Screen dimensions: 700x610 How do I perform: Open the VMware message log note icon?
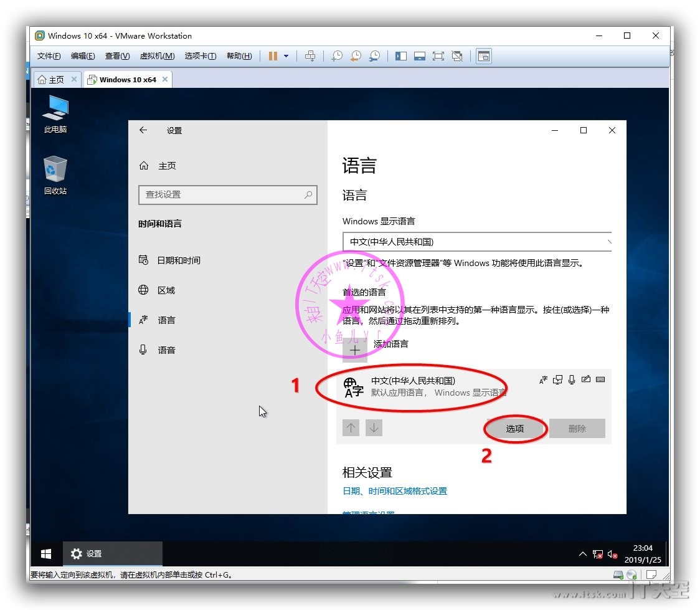coord(651,574)
